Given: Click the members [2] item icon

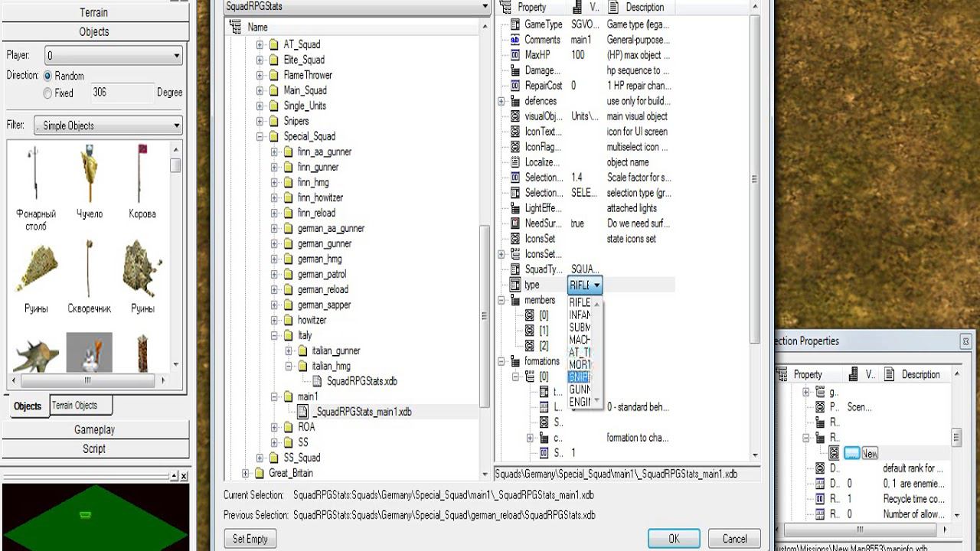Looking at the screenshot, I should pyautogui.click(x=529, y=346).
